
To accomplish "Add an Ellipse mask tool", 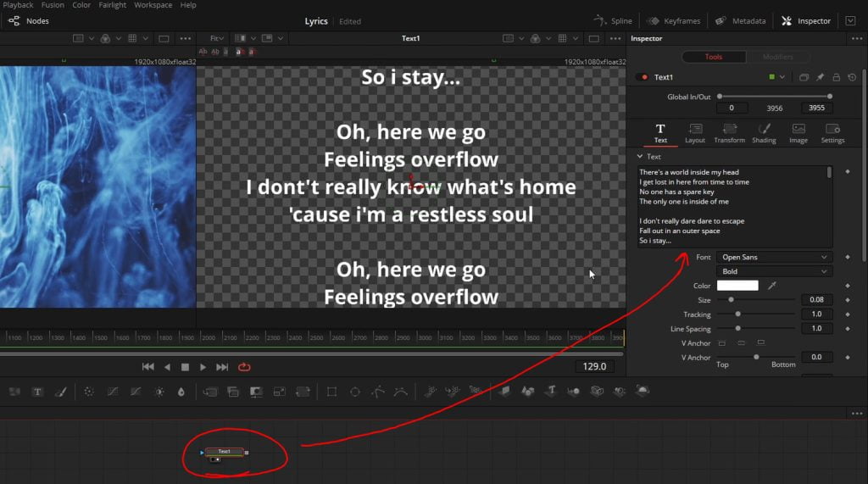I will click(x=355, y=392).
